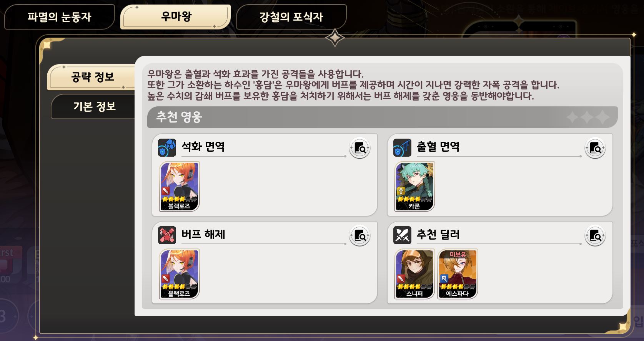Open the search-detail icon for 석화 면역

359,148
